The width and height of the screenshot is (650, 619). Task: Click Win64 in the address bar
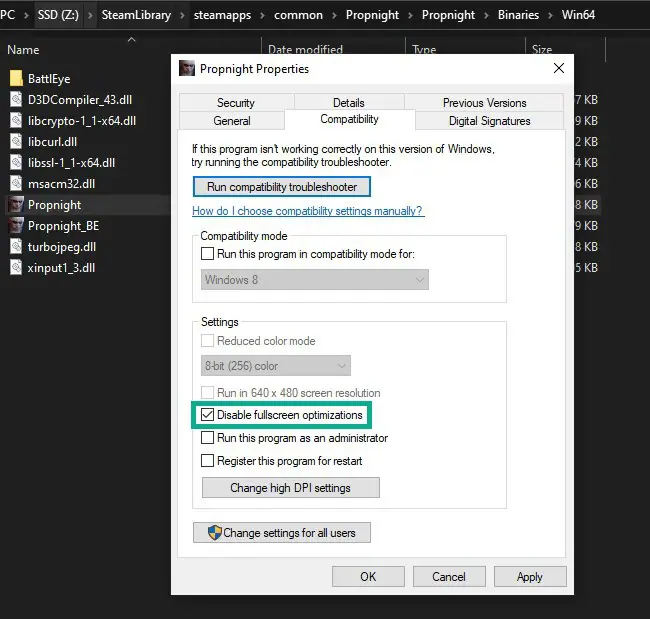coord(578,15)
